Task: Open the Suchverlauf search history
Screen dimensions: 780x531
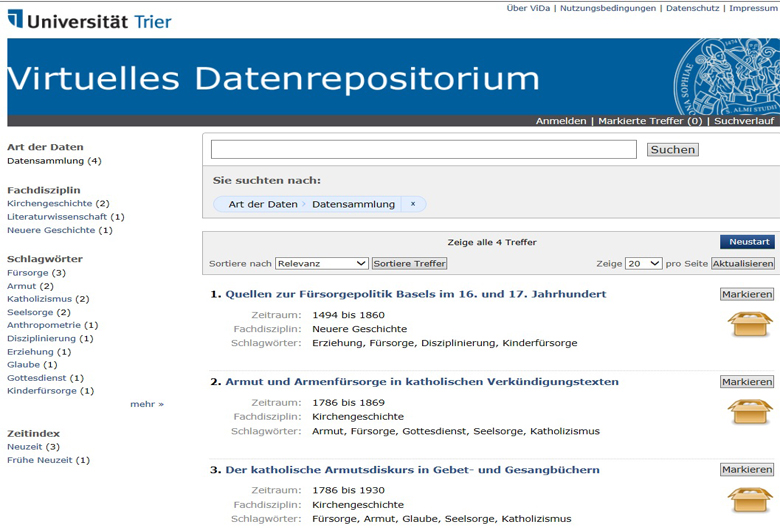Action: coord(744,121)
